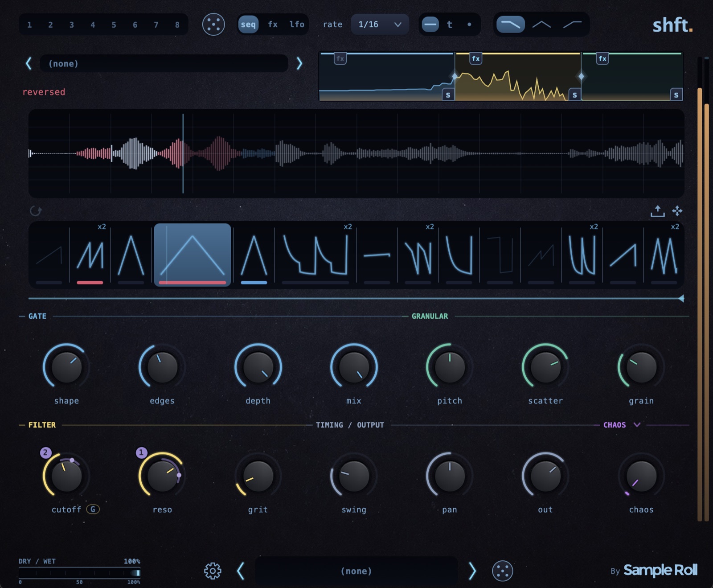Image resolution: width=713 pixels, height=588 pixels.
Task: Solo the yellow mid band
Action: coord(575,95)
